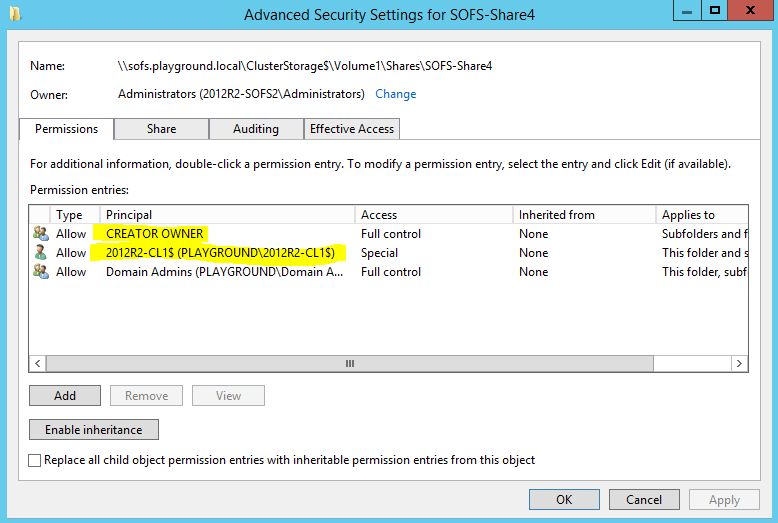Switch to the Share tab

(161, 129)
